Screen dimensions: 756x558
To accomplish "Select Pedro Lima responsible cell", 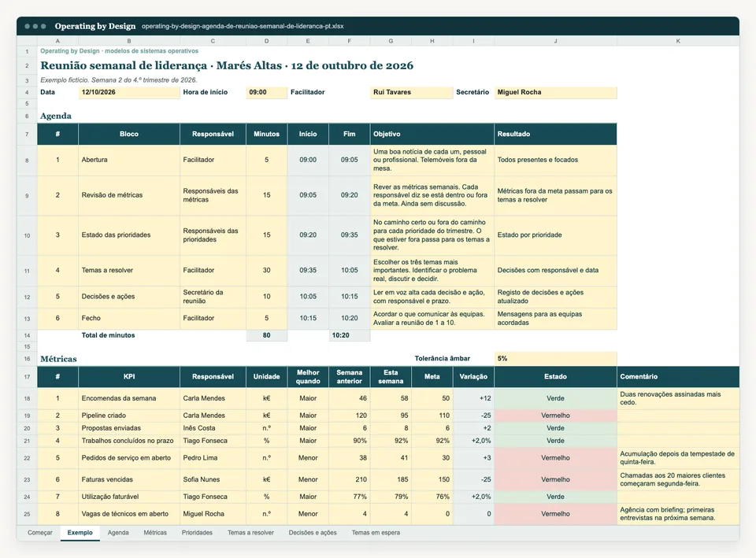I will [x=213, y=458].
